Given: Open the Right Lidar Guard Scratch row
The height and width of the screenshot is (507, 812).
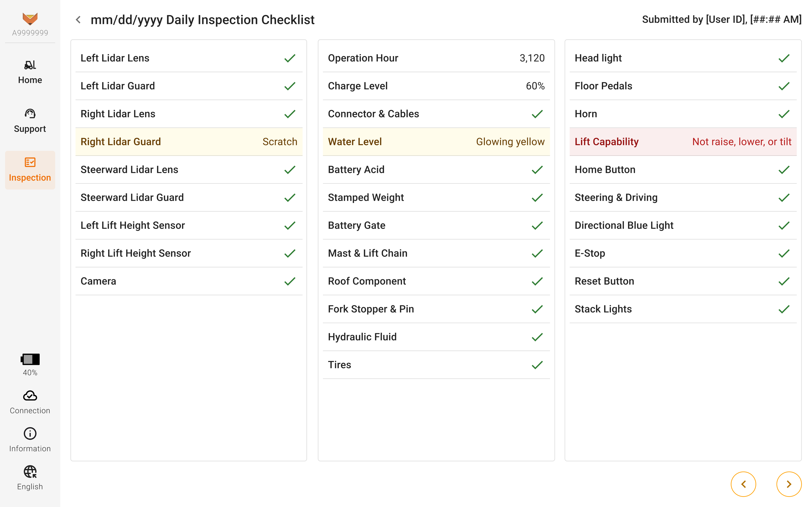Looking at the screenshot, I should (189, 142).
